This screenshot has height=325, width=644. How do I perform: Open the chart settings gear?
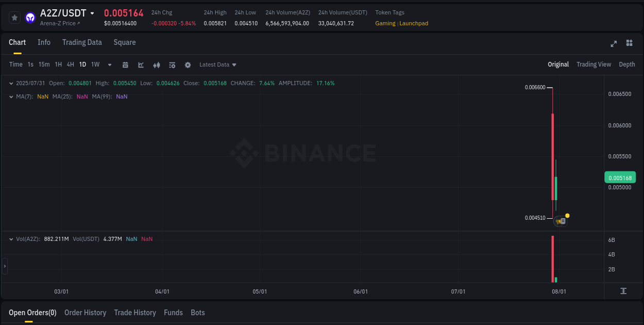point(188,64)
